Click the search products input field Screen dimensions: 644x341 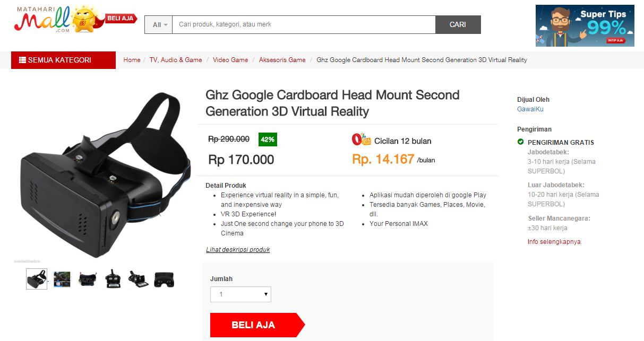tap(304, 24)
